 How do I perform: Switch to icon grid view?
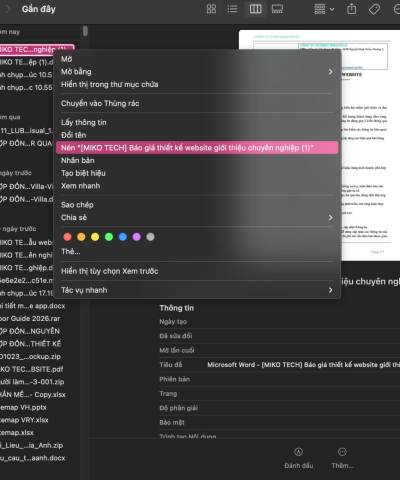coord(211,9)
